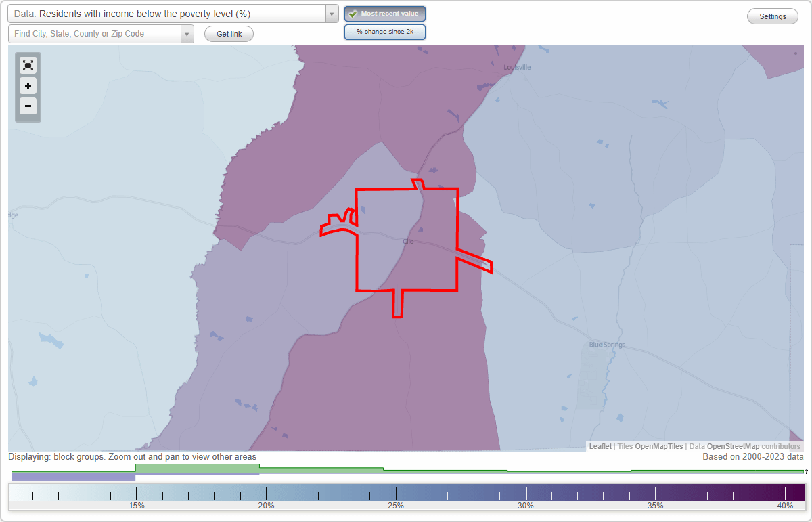Open the question mark help icon beside the histogram
Viewport: 812px width, 522px height.
(x=805, y=473)
